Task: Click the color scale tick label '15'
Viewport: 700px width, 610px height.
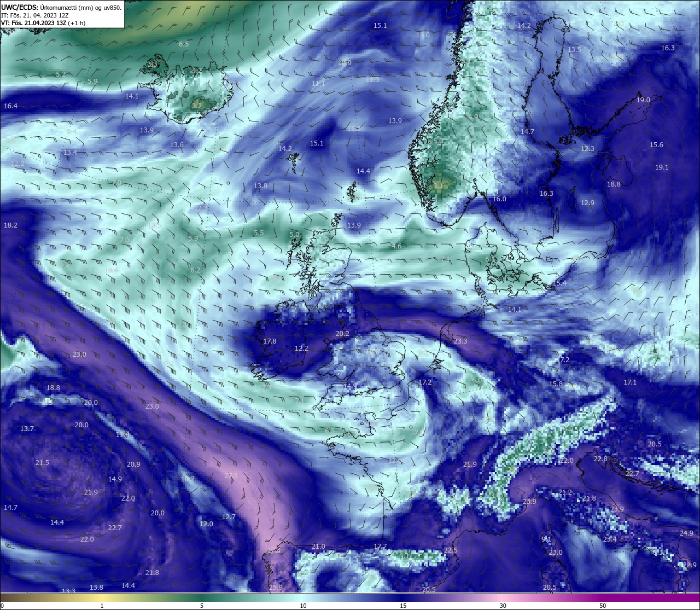Action: coord(403,606)
